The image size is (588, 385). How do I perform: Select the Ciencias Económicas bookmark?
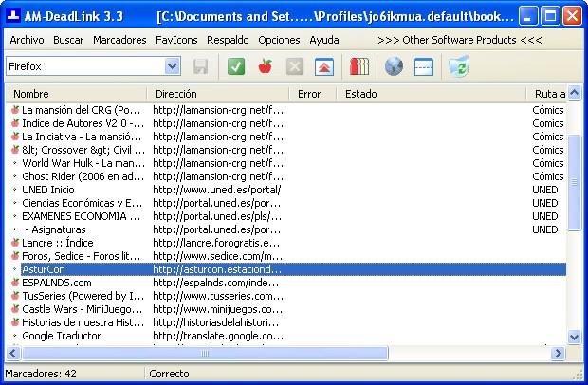click(x=83, y=203)
